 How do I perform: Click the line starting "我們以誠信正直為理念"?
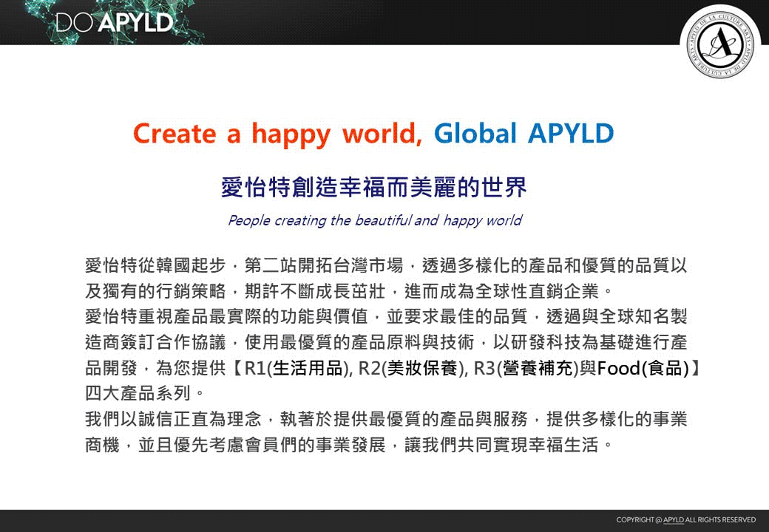385,420
